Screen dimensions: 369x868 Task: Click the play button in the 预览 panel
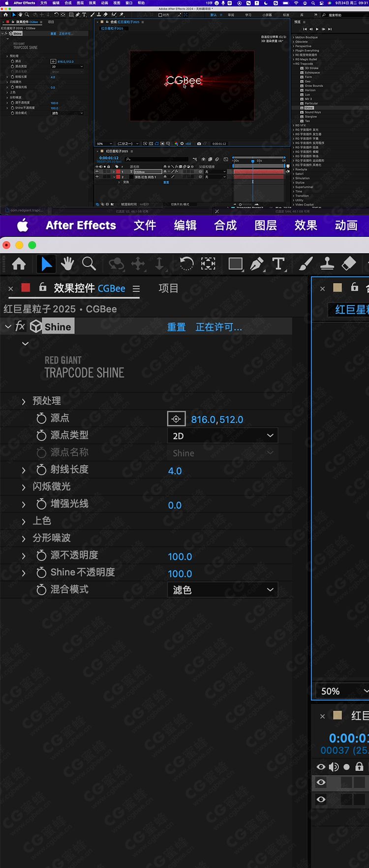317,29
